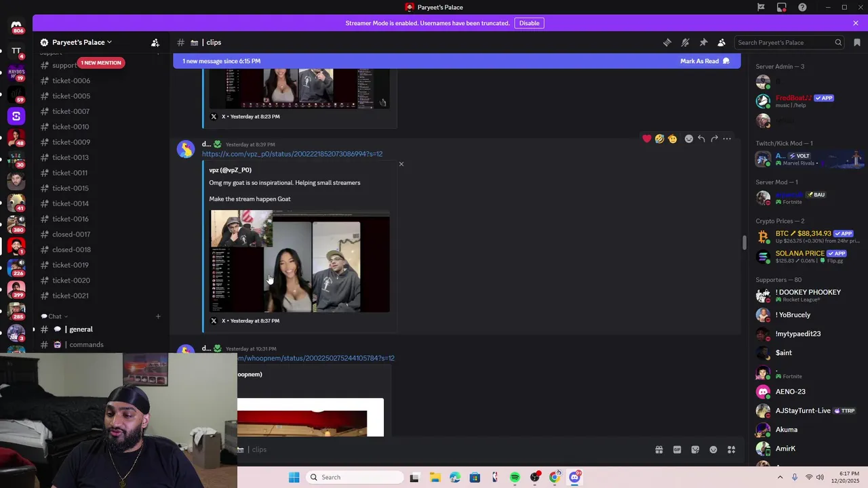Click BTC price bot member entry
This screenshot has width=868, height=488.
(807, 237)
